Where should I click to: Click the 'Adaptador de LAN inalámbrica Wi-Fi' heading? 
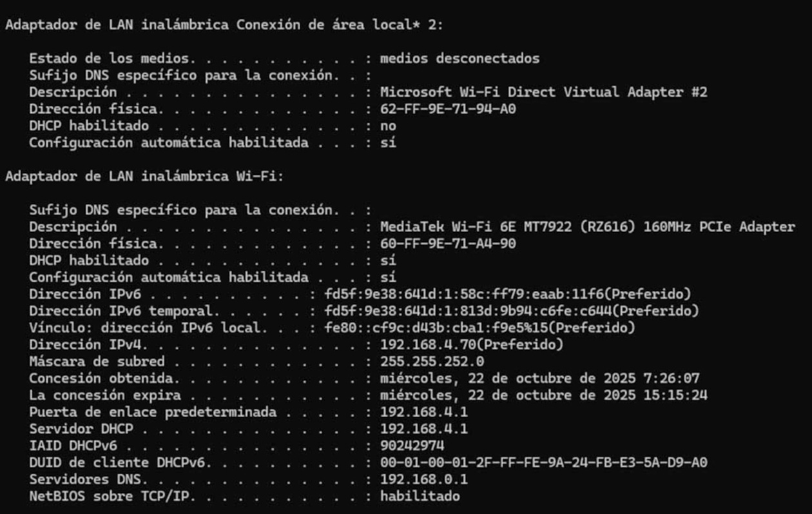(x=144, y=176)
